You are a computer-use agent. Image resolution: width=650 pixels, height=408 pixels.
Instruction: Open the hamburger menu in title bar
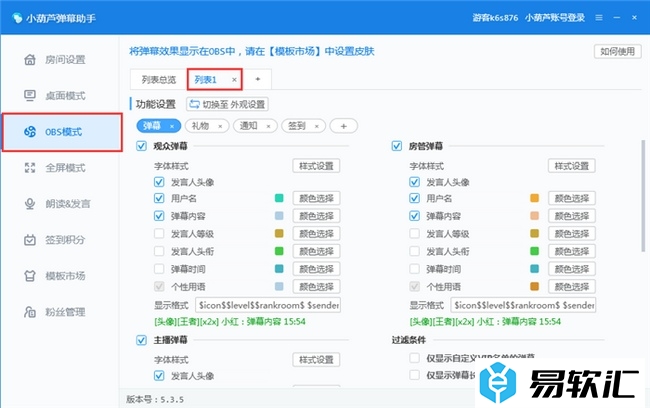click(599, 18)
